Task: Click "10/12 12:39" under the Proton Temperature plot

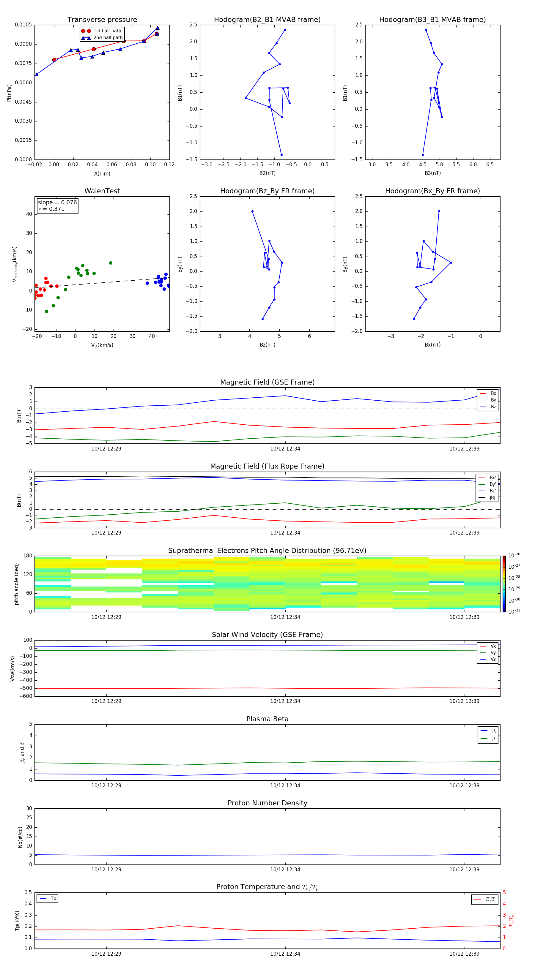Action: coord(464,954)
